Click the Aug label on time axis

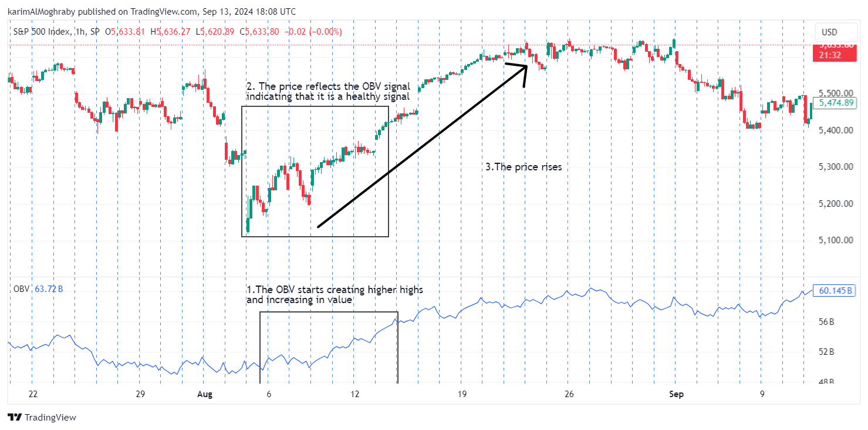click(x=204, y=394)
